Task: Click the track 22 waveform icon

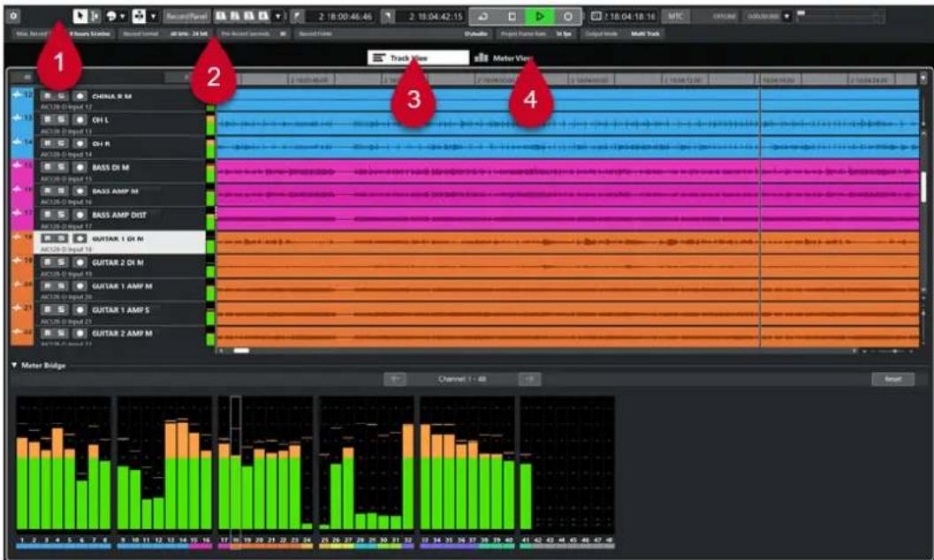Action: click(x=17, y=331)
